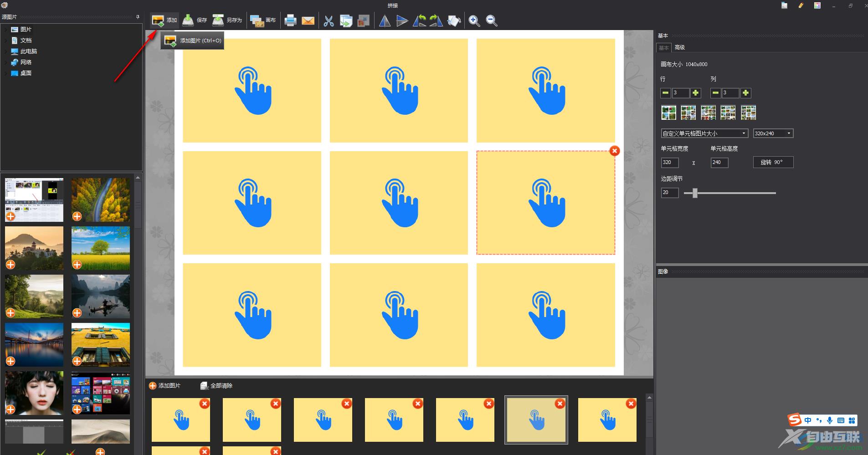Click plus icon on fisherman lake thumbnail
Screen dimensions: 868x455
coord(77,313)
